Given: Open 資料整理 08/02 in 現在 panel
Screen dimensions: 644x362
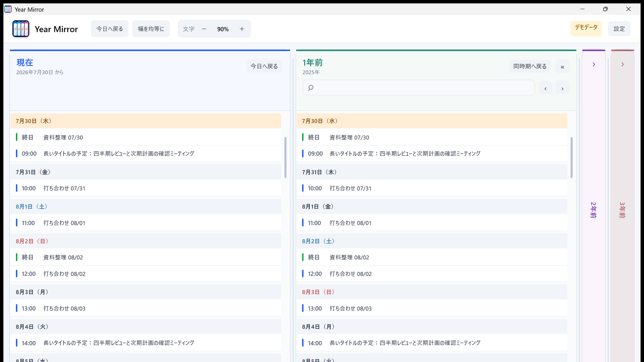Looking at the screenshot, I should [x=146, y=257].
